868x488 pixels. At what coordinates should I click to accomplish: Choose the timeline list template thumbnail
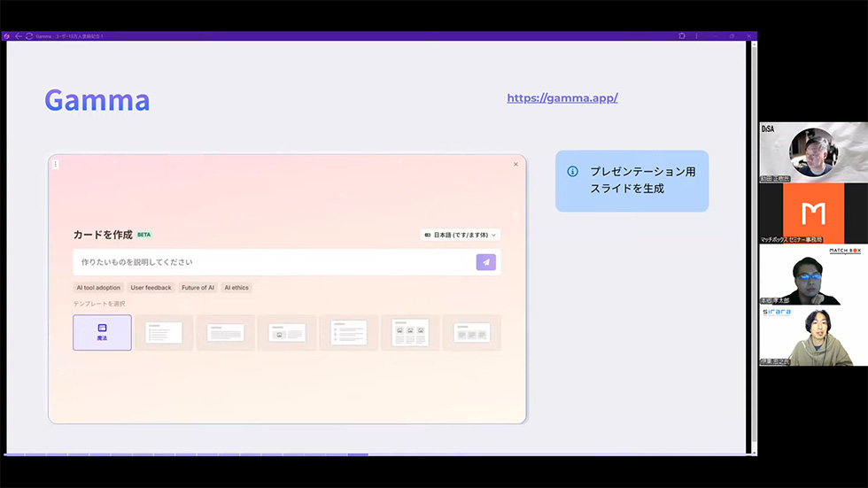point(349,332)
